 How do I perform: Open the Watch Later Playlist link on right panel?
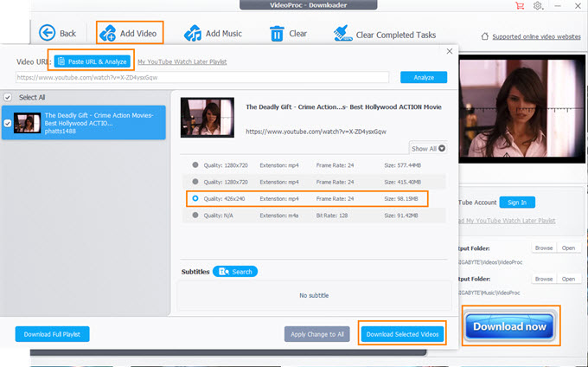(x=507, y=221)
